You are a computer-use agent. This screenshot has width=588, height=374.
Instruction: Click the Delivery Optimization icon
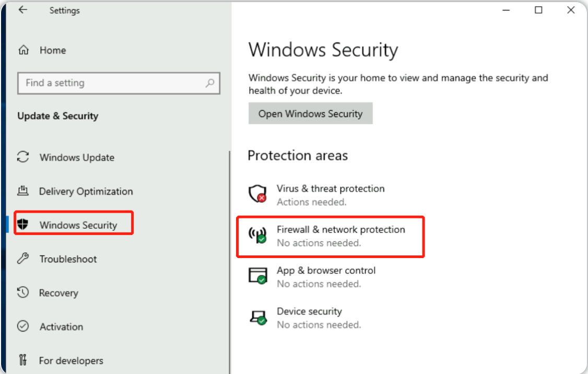tap(23, 191)
